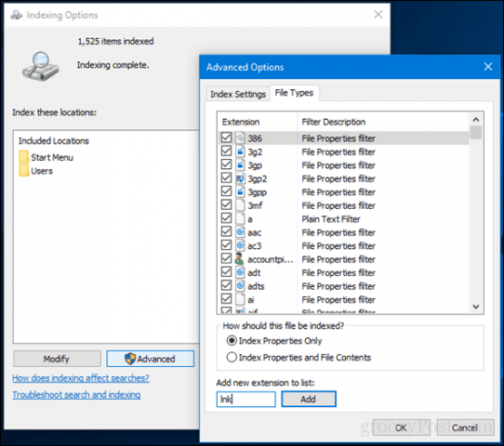Viewport: 504px width, 446px height.
Task: Uncheck the adts extension checkbox
Action: 226,285
